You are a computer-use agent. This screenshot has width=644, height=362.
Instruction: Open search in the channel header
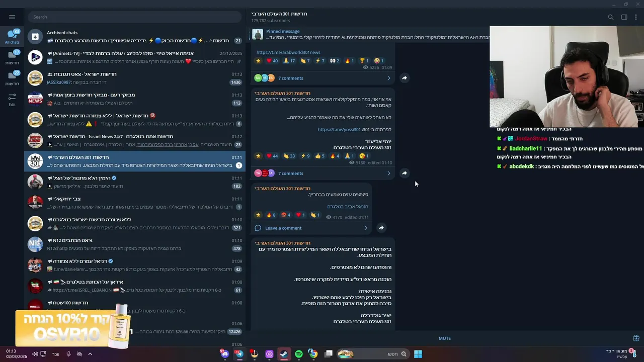[611, 17]
